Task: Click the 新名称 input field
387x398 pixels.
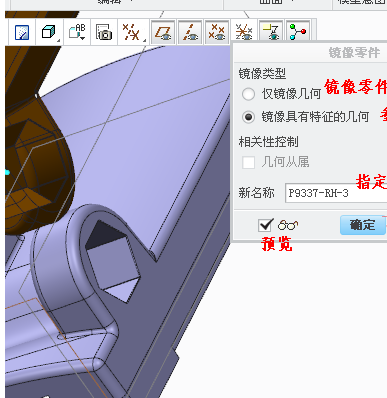Action: click(336, 193)
